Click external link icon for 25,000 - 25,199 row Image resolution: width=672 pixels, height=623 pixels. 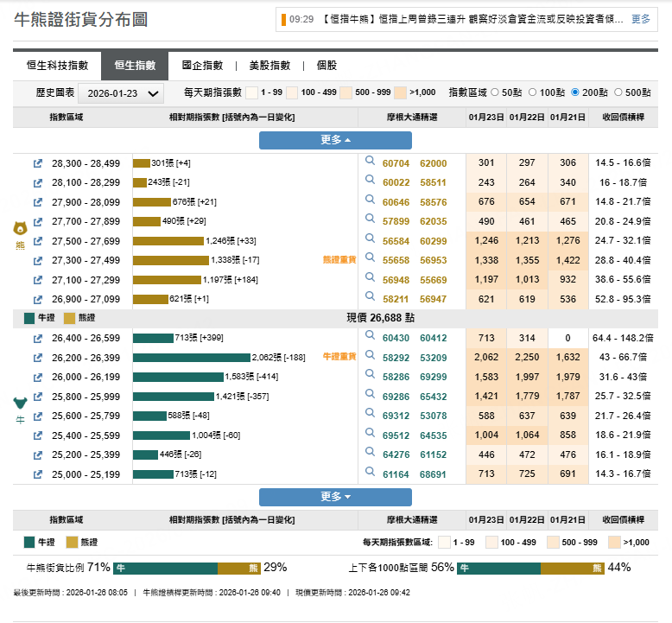[x=37, y=474]
